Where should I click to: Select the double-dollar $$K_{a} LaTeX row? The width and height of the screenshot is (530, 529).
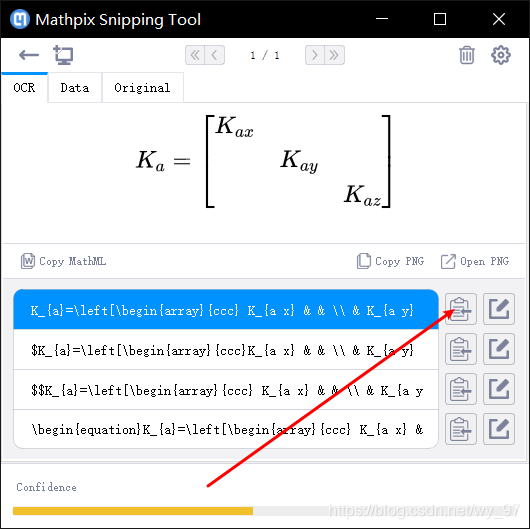coord(226,390)
